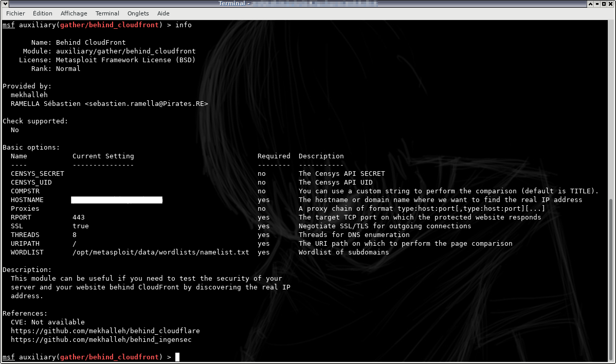Click the RPORT value 443
The height and width of the screenshot is (364, 616).
(x=79, y=217)
